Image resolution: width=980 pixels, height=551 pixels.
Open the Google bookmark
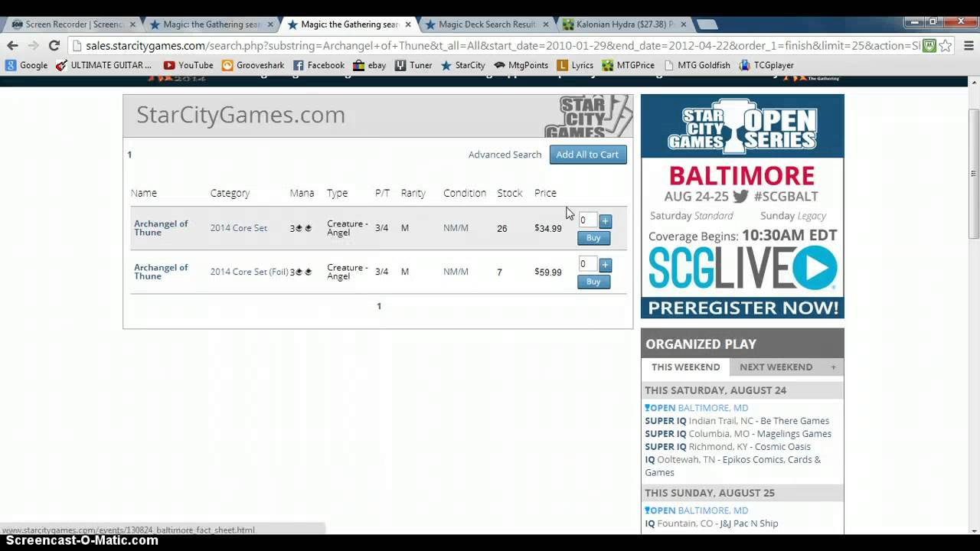(x=27, y=65)
